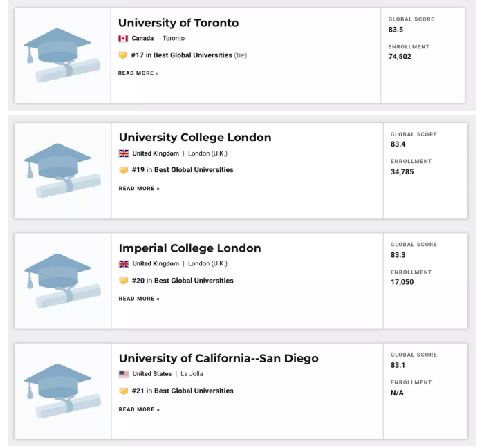Click the #17 ranking badge icon
This screenshot has height=448, width=482.
(123, 55)
